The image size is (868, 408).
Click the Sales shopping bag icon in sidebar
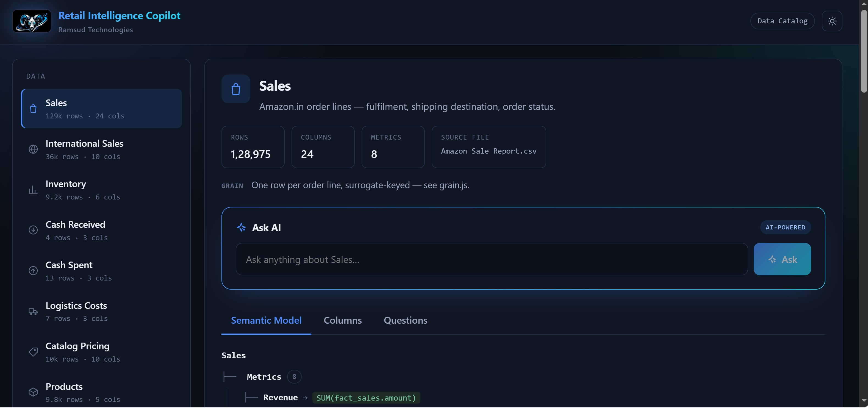[33, 109]
